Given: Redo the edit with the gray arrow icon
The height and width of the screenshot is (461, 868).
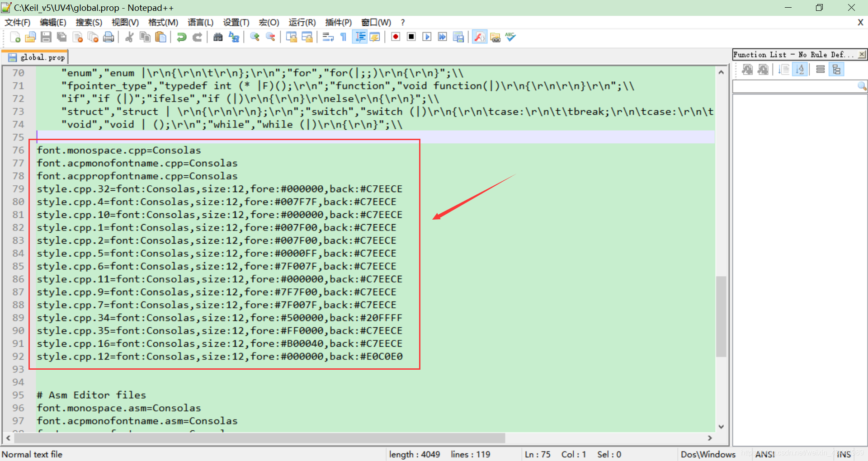Looking at the screenshot, I should click(197, 38).
